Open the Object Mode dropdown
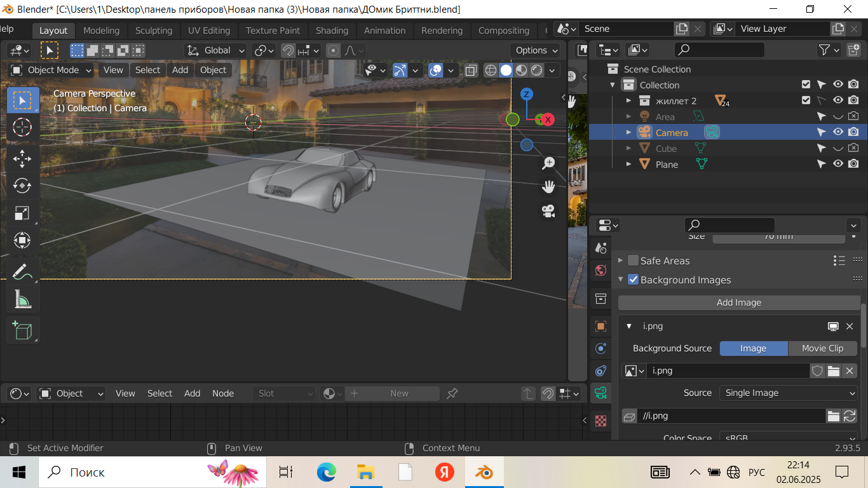Image resolution: width=868 pixels, height=488 pixels. coord(51,70)
